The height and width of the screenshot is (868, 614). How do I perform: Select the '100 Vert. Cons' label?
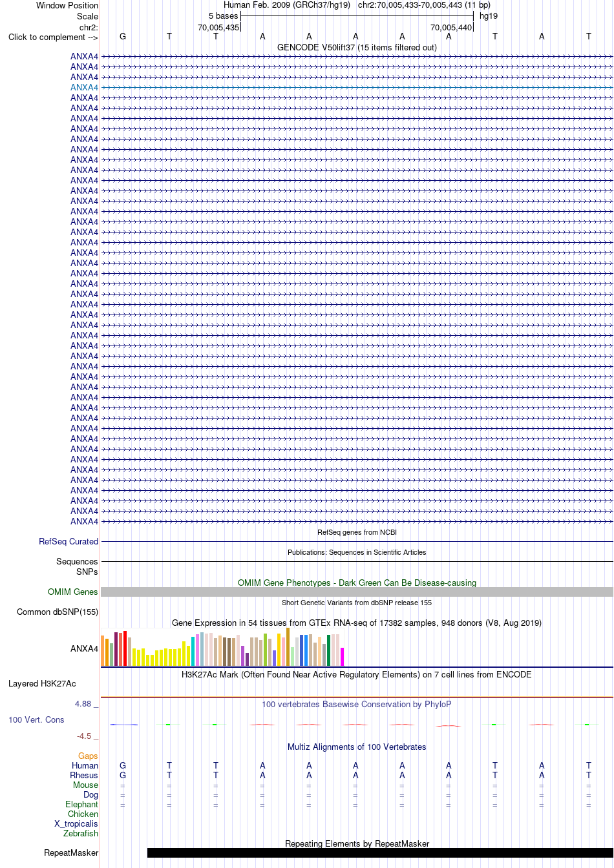36,719
